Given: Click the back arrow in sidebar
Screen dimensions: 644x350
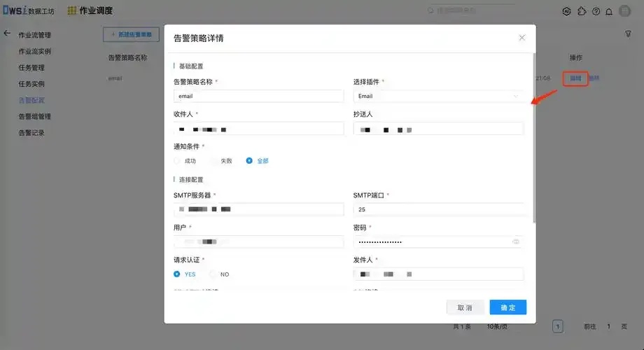Looking at the screenshot, I should [x=7, y=34].
